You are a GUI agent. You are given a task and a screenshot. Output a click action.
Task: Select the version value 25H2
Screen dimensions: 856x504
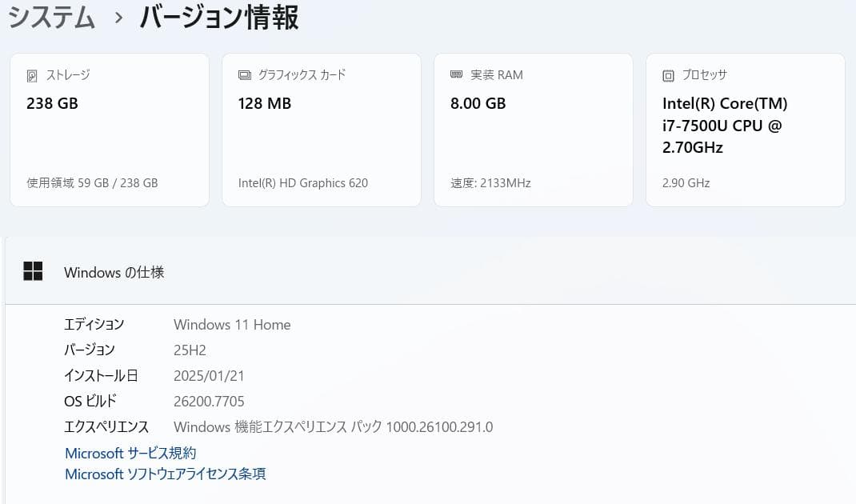point(190,350)
